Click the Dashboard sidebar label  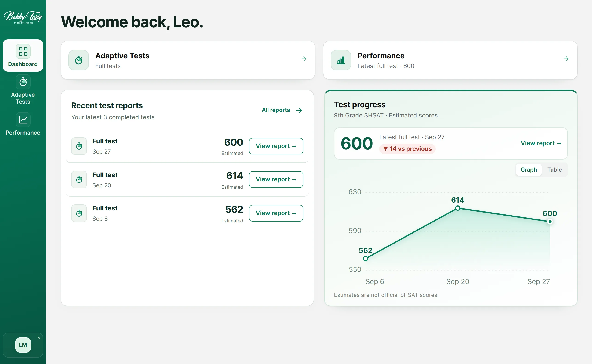pos(23,64)
